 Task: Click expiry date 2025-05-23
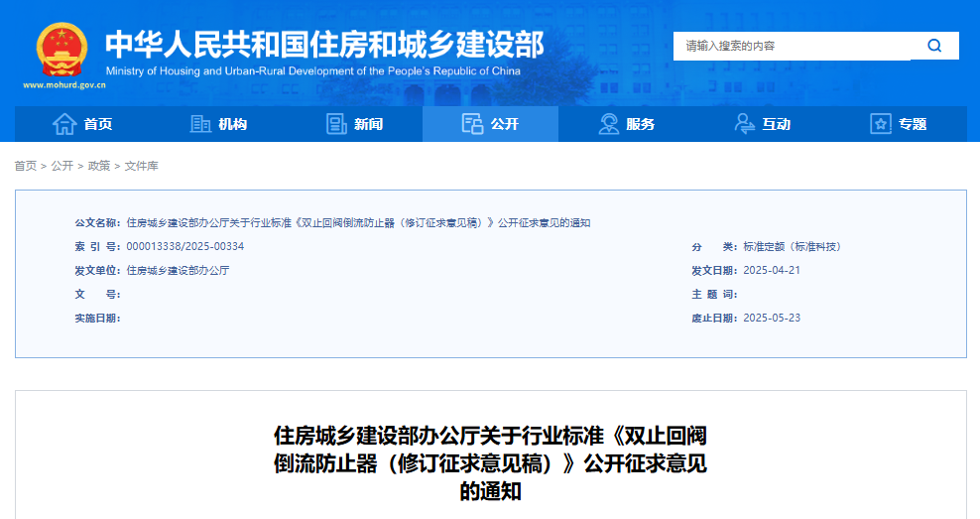(x=772, y=318)
